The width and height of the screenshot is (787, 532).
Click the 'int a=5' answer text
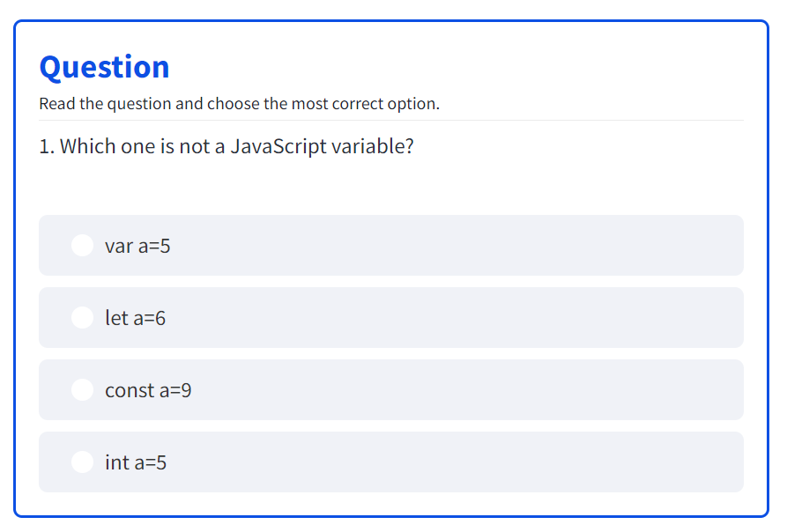(136, 463)
